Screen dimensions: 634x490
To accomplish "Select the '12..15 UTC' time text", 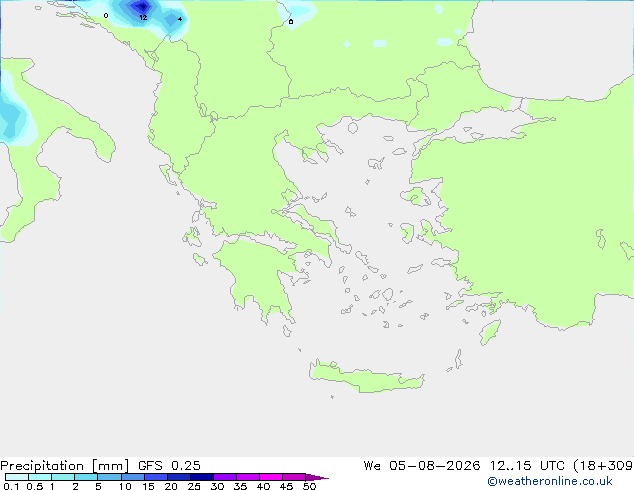I will click(527, 466).
